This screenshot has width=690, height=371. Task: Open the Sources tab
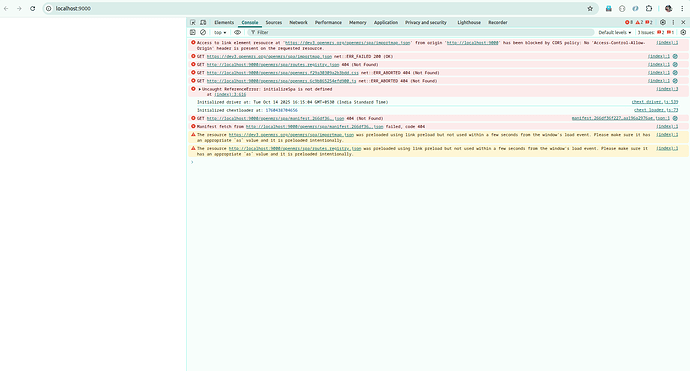(274, 22)
